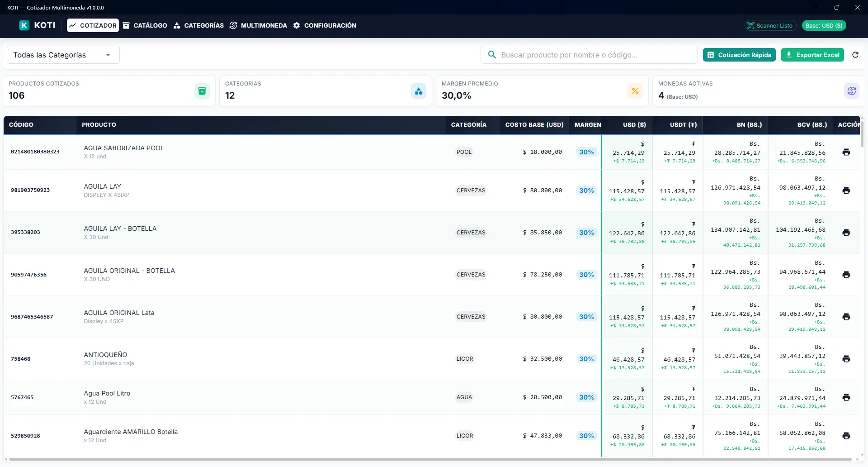
Task: Start a Cotización Rápida
Action: (739, 55)
